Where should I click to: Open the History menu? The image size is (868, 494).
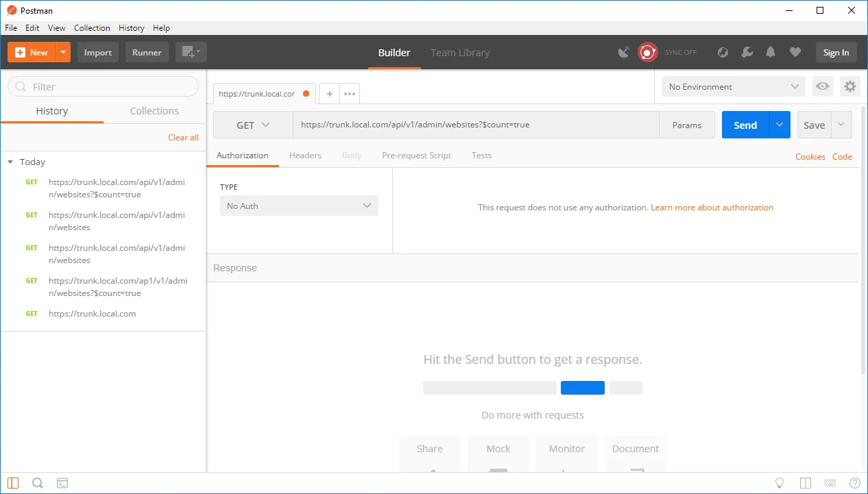pyautogui.click(x=131, y=28)
